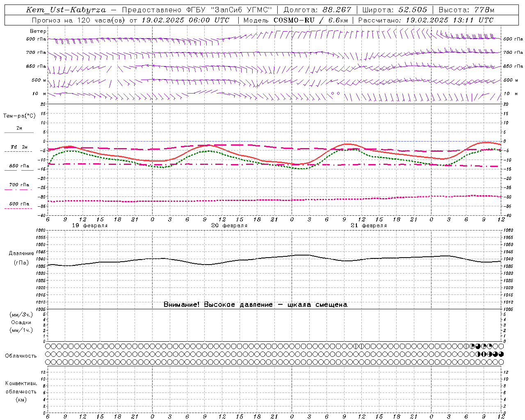The image size is (525, 420).
Task: Select the Td 2м dew point legend entry
Action: (19, 147)
